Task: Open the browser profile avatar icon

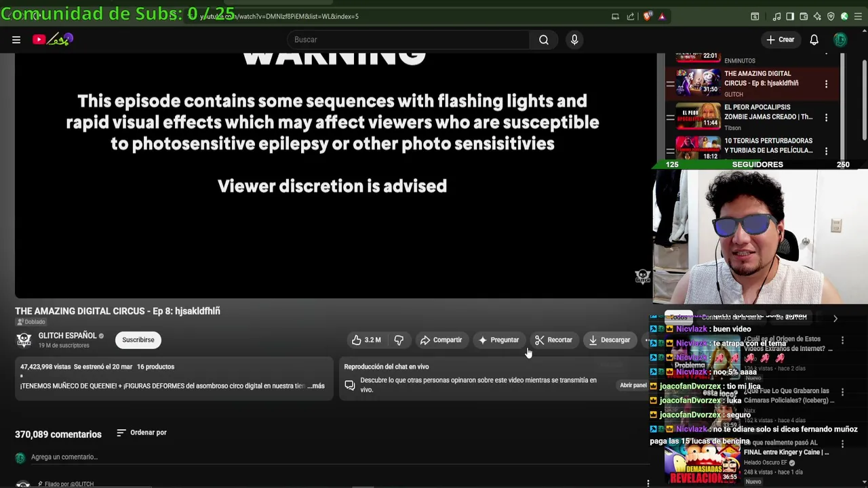Action: click(x=844, y=16)
